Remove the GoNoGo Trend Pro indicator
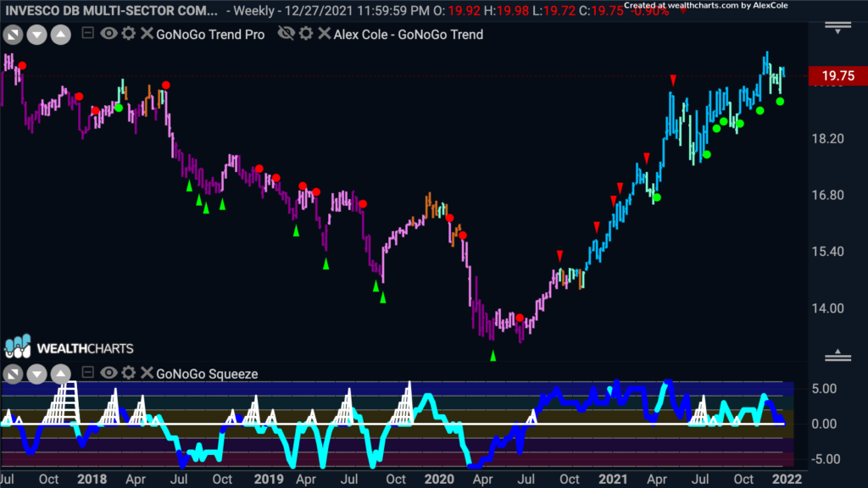868x488 pixels. 147,33
